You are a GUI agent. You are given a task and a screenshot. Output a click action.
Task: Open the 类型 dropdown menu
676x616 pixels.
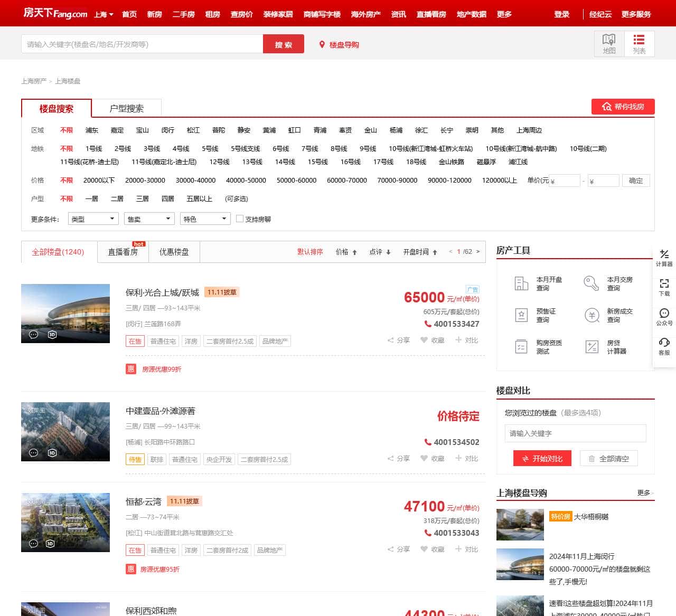[x=92, y=218]
